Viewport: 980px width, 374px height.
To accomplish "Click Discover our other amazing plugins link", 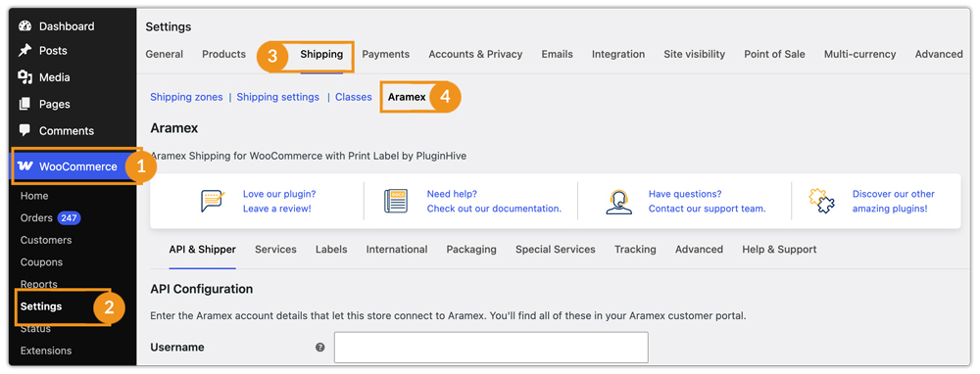I will point(894,201).
